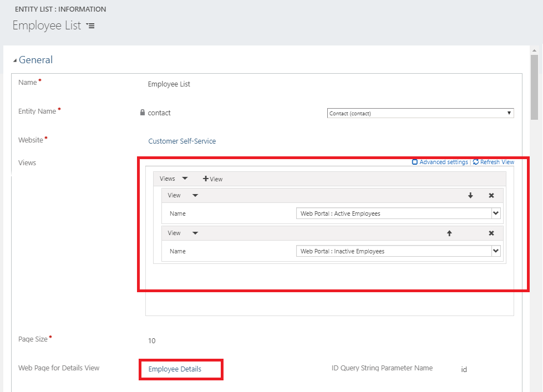Open the record switcher icon beside Employee List
Image resolution: width=543 pixels, height=392 pixels.
click(x=90, y=26)
